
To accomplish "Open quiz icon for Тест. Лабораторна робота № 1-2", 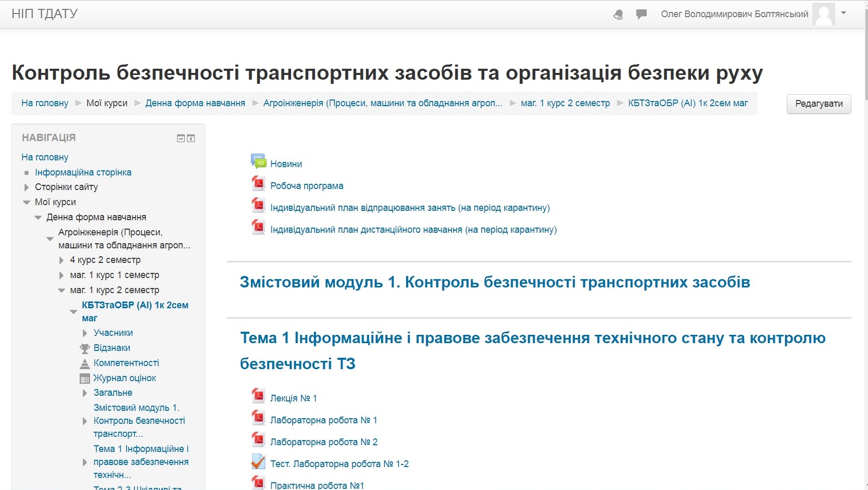I will (258, 462).
